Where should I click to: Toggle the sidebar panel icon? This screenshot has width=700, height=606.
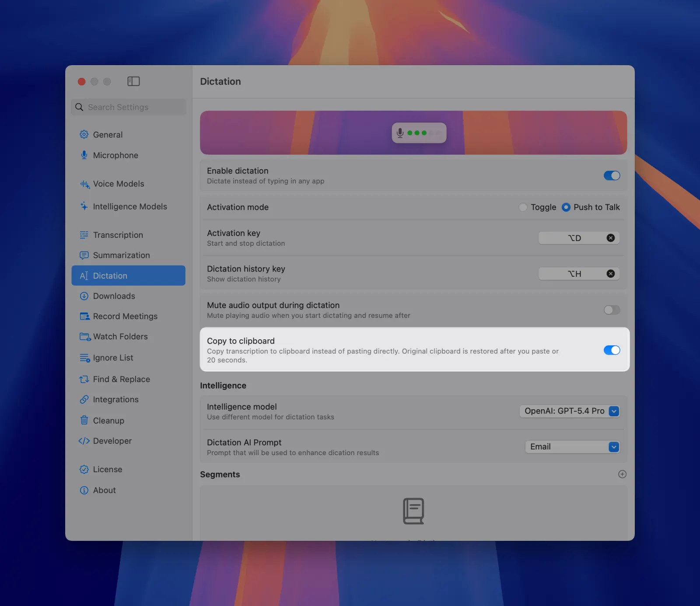click(133, 81)
